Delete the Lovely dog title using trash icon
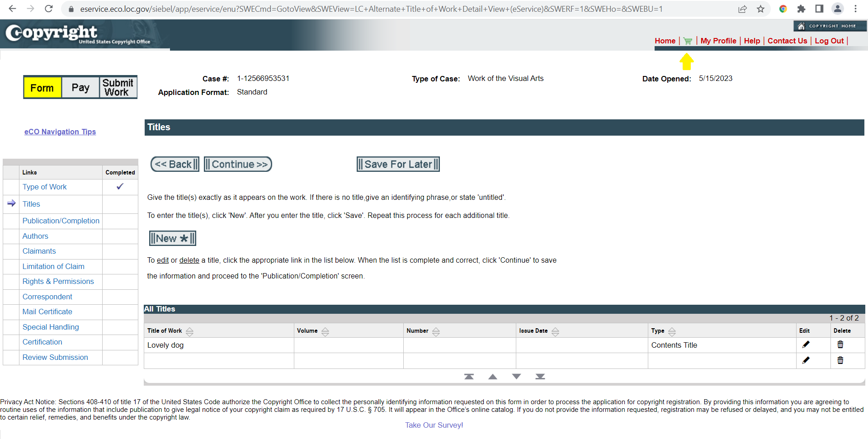The width and height of the screenshot is (868, 439). (x=840, y=345)
